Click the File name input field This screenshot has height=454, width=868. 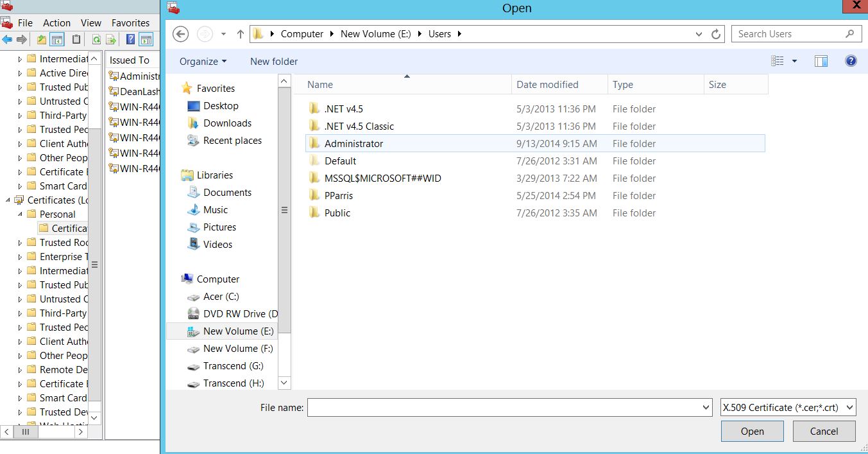504,407
